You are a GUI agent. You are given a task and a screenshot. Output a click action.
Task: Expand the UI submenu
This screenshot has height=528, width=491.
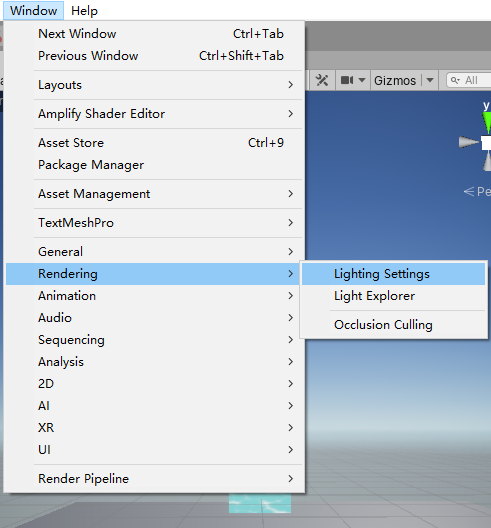[155, 450]
